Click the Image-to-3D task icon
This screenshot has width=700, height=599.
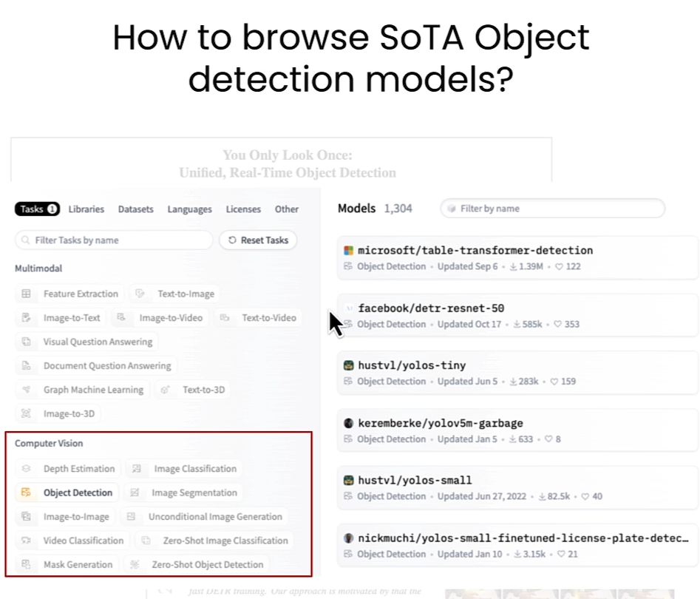pos(27,413)
